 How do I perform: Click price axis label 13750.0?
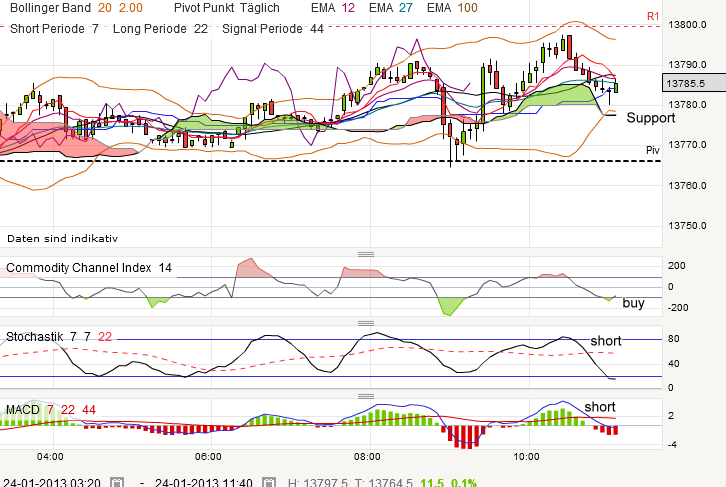click(x=687, y=225)
